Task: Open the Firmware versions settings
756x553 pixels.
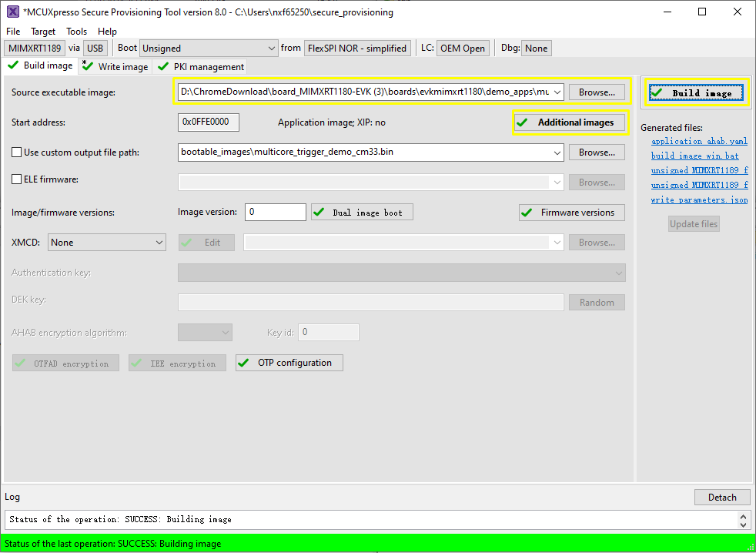Action: pos(571,213)
